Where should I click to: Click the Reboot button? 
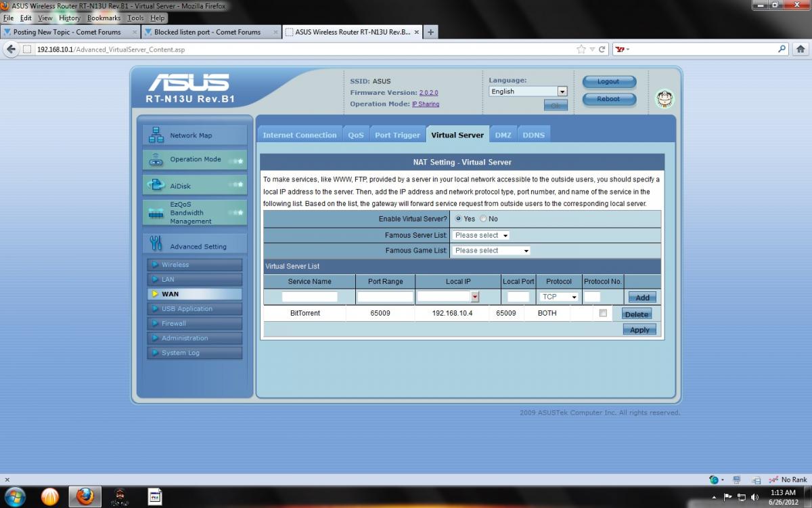(x=608, y=99)
